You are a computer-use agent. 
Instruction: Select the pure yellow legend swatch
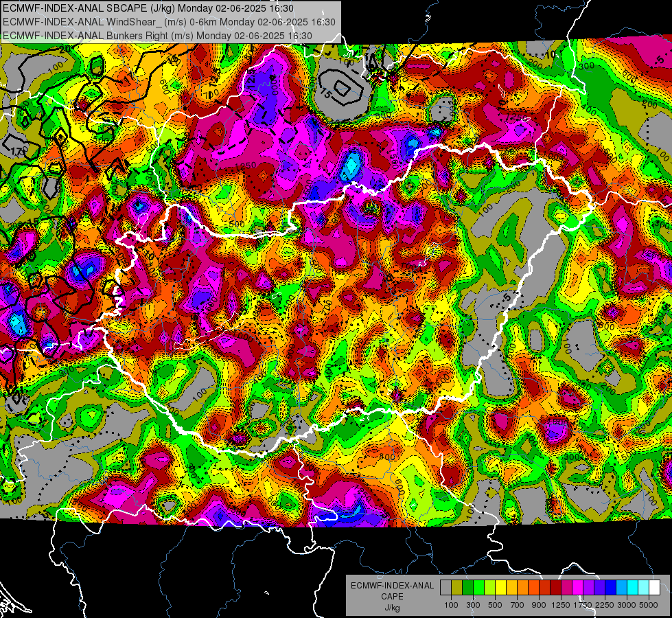500,587
